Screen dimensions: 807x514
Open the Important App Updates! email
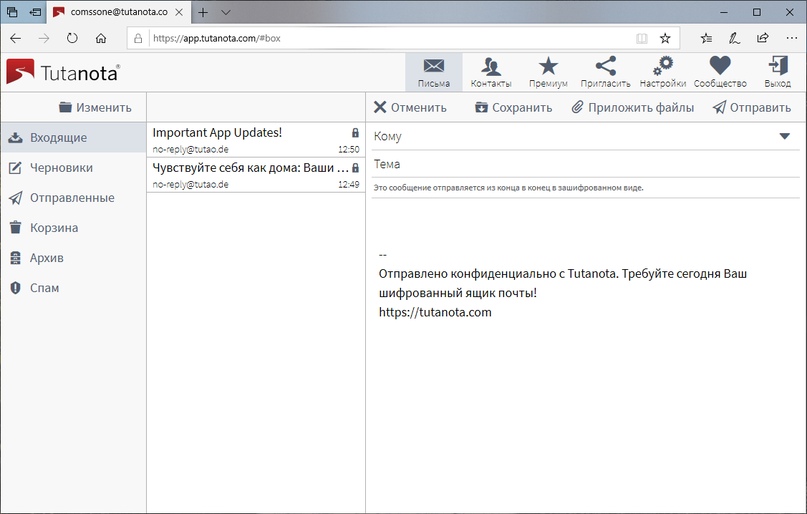pos(256,140)
